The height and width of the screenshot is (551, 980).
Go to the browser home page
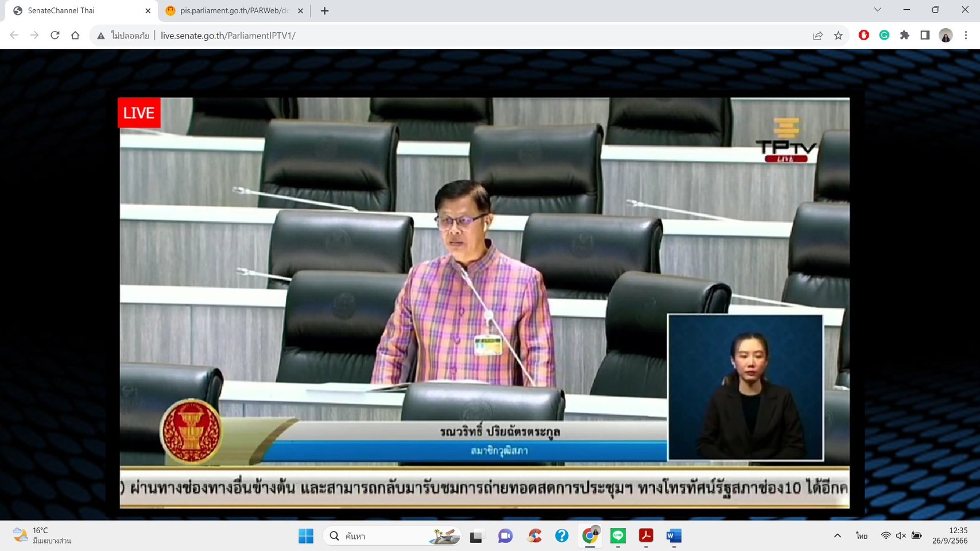click(75, 36)
